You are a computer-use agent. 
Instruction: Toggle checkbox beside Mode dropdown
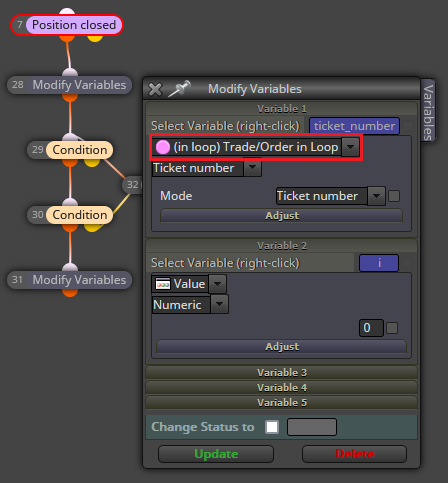(394, 196)
